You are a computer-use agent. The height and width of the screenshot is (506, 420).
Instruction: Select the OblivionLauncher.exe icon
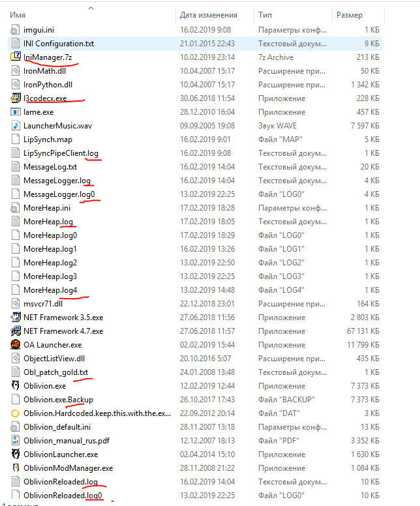16,454
